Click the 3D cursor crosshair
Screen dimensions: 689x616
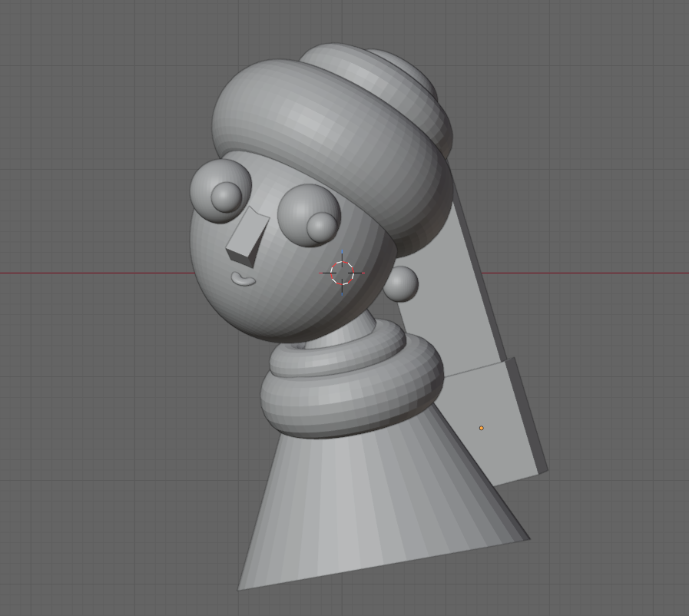pos(342,273)
